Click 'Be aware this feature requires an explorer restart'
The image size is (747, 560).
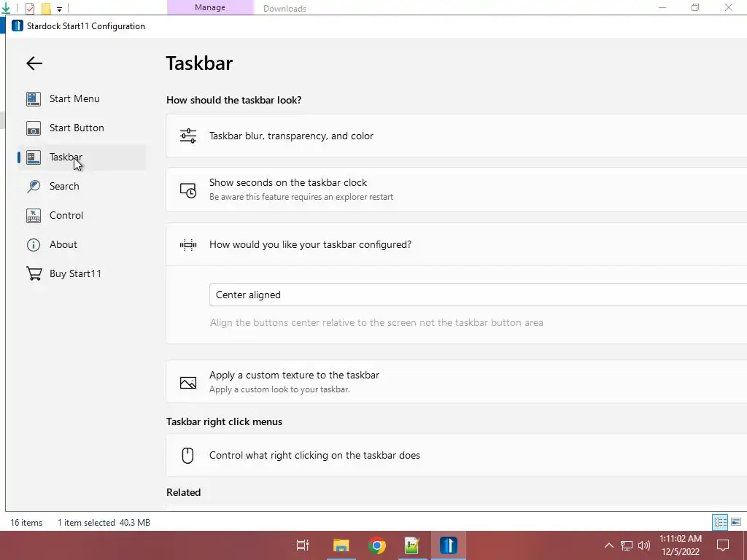(301, 197)
